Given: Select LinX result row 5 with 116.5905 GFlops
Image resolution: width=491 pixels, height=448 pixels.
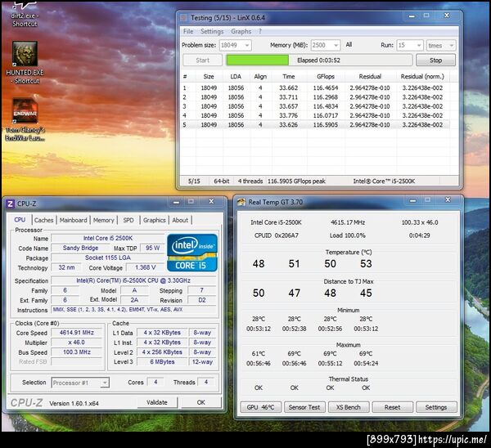Looking at the screenshot, I should point(315,125).
